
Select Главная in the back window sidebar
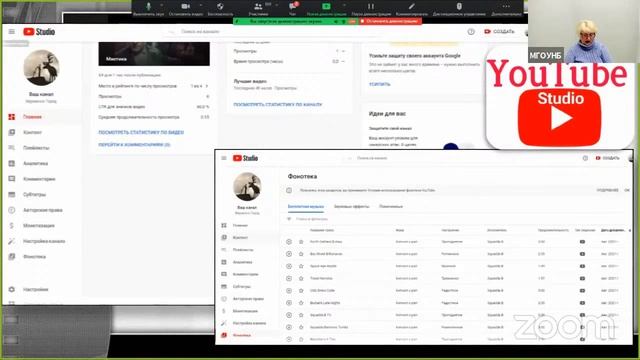32,117
